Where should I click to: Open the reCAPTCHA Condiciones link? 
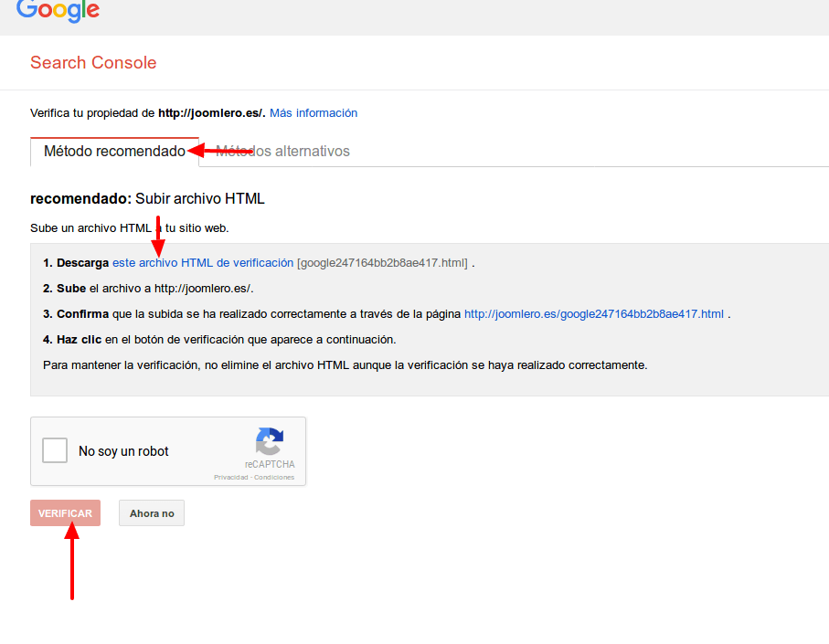[274, 477]
